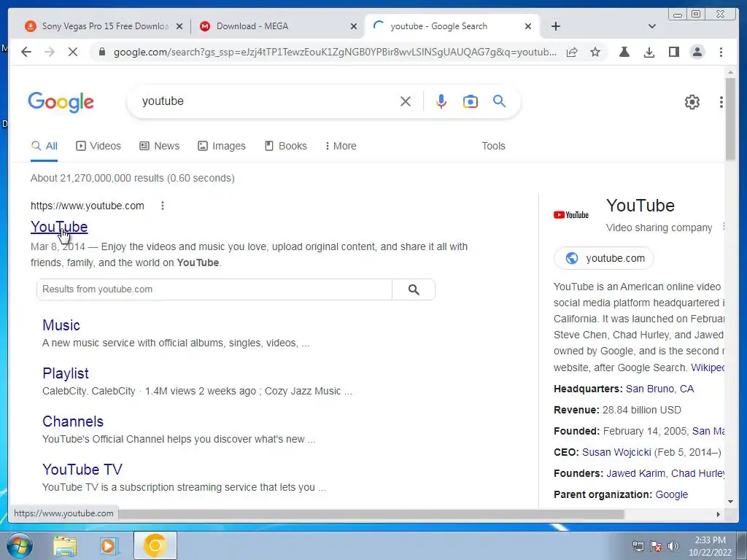Select the News results tab
Viewport: 747px width, 560px height.
160,146
